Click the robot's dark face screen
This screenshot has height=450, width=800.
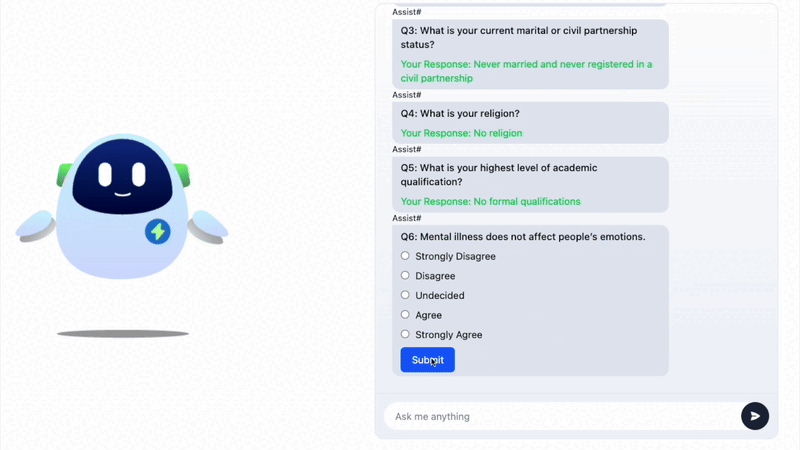[x=122, y=178]
